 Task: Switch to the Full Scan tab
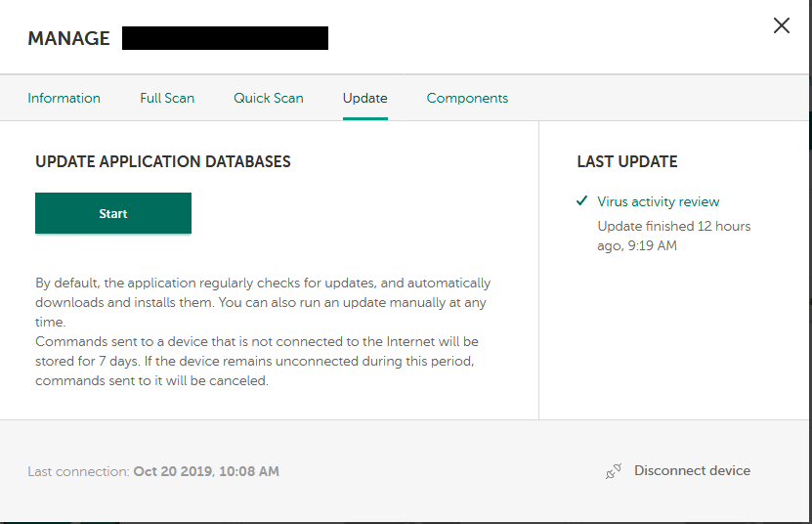pyautogui.click(x=167, y=98)
